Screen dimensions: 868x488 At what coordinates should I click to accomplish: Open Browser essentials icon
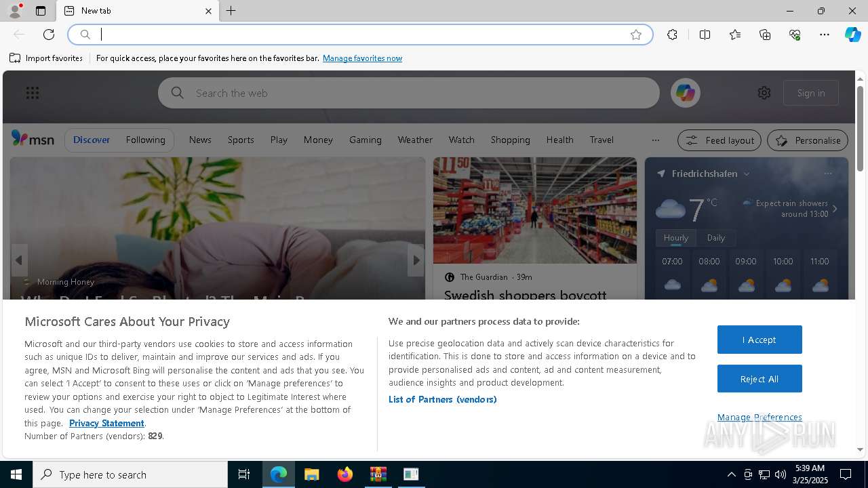[x=795, y=35]
